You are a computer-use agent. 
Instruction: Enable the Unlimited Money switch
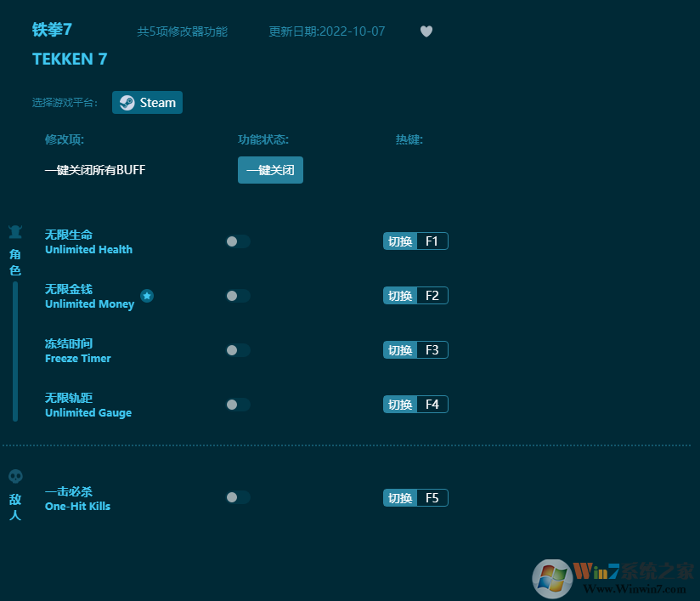click(238, 296)
